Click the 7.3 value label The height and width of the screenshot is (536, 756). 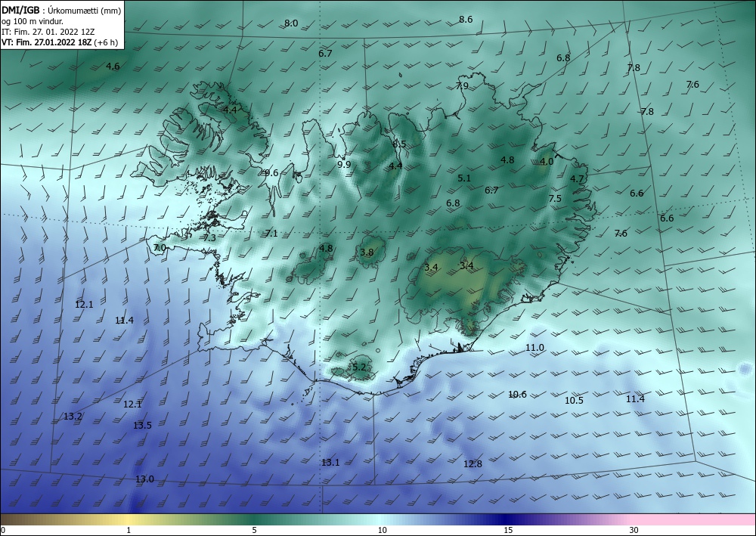209,237
